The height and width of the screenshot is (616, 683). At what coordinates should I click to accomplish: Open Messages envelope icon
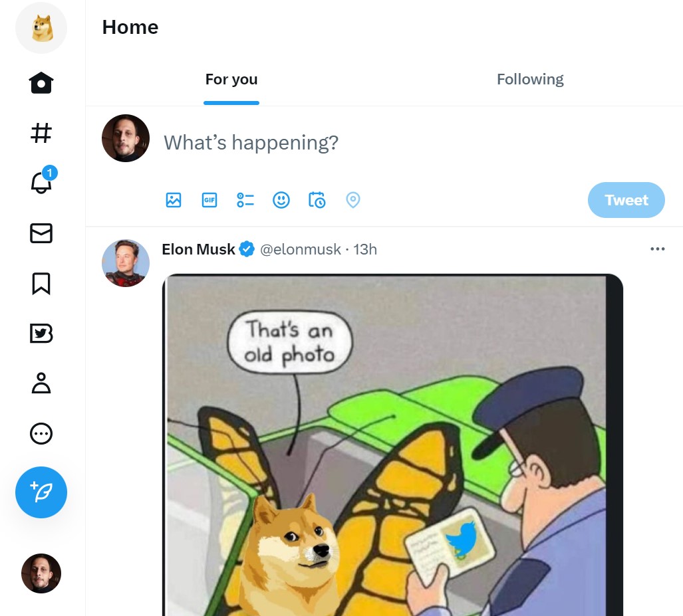click(x=41, y=233)
